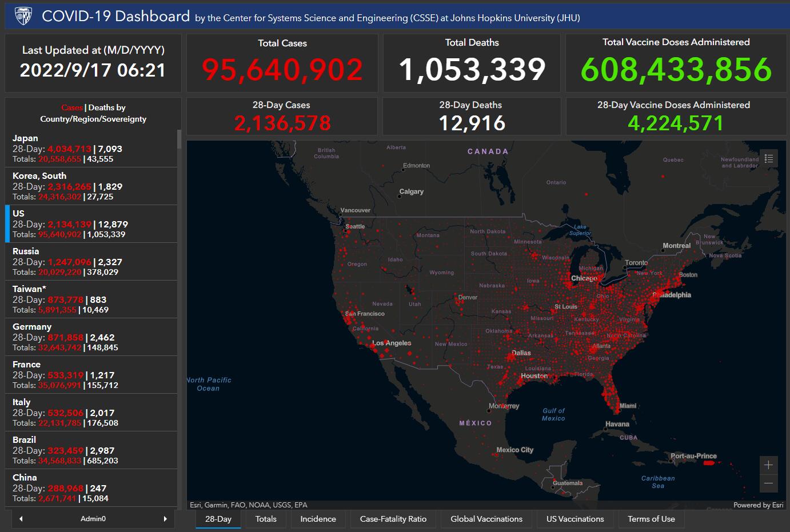Click the Mexico City label on the map
The height and width of the screenshot is (532, 790).
[x=515, y=450]
